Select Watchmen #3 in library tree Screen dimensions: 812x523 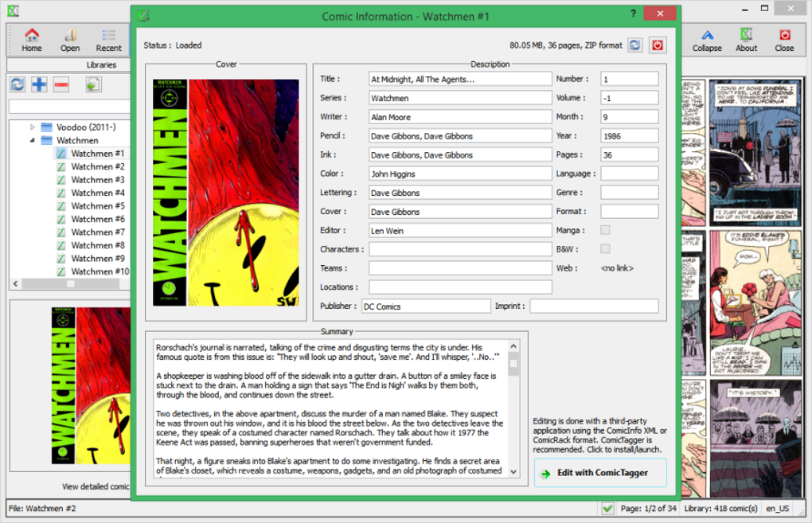pyautogui.click(x=98, y=180)
